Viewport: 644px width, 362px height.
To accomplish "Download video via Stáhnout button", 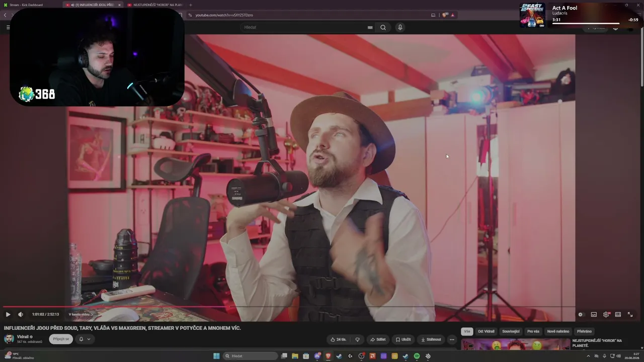I will click(x=431, y=339).
